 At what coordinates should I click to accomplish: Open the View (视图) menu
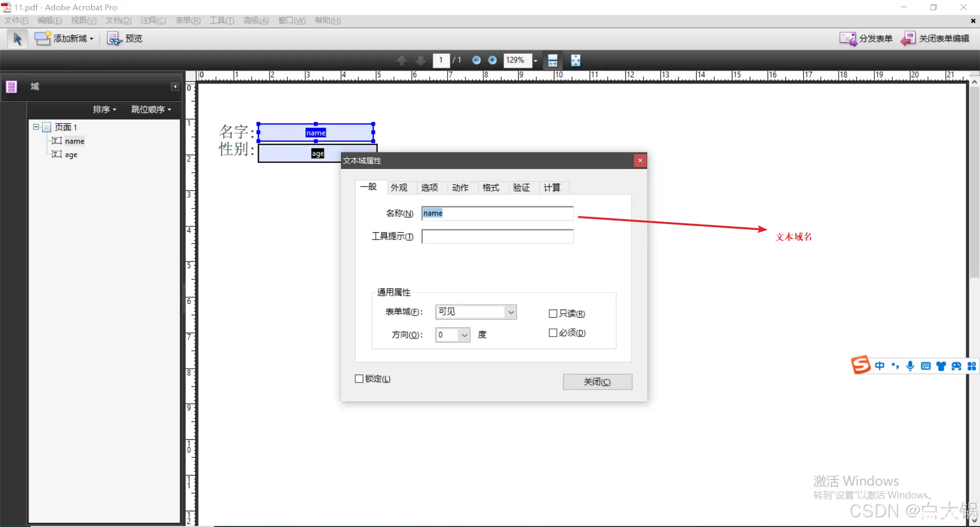point(84,20)
